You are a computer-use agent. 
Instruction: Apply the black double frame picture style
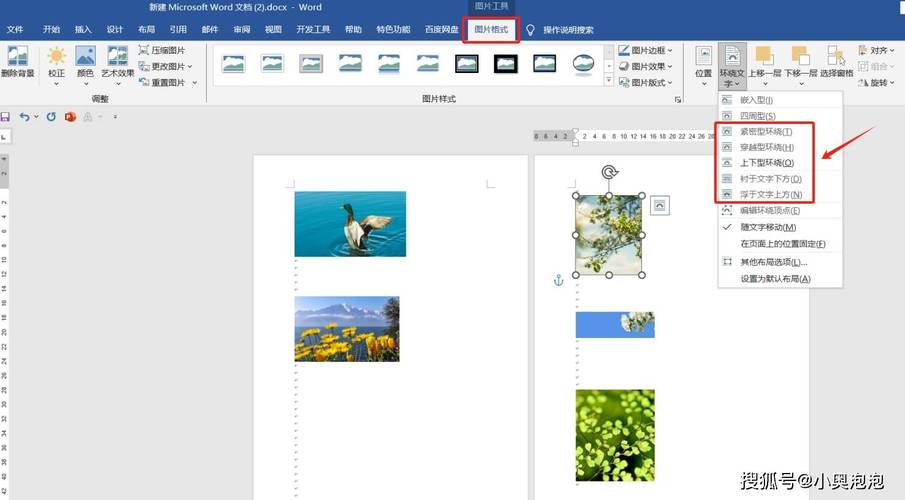[x=506, y=63]
